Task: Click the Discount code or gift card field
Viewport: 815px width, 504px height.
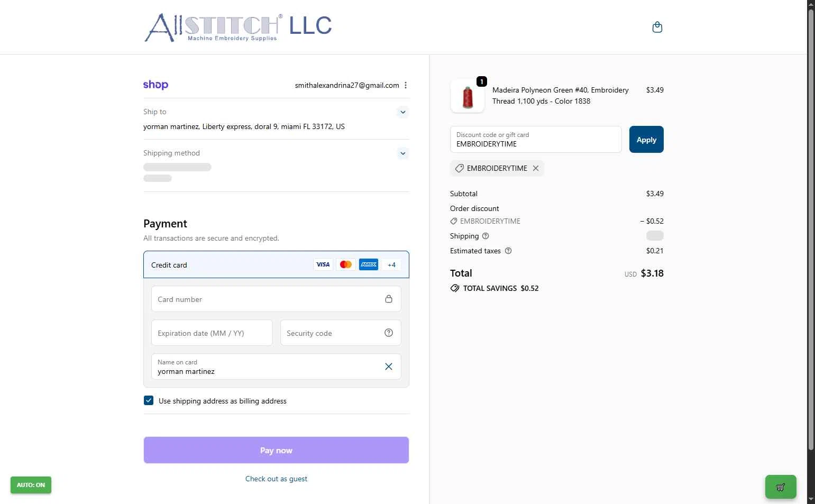Action: coord(536,140)
